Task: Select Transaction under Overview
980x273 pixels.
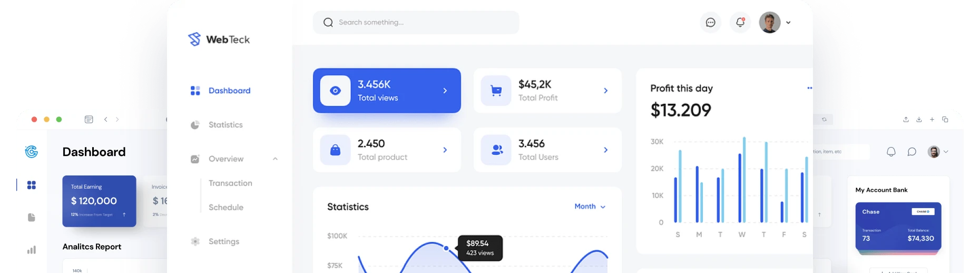Action: 230,183
